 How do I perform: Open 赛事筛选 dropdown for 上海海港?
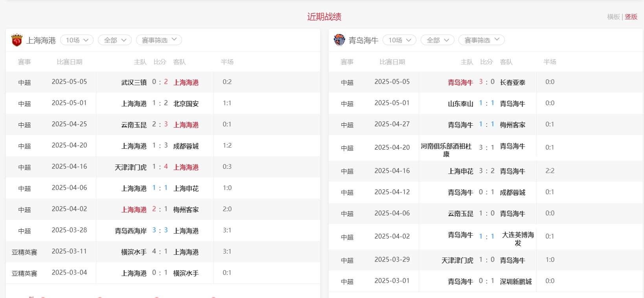pyautogui.click(x=159, y=40)
